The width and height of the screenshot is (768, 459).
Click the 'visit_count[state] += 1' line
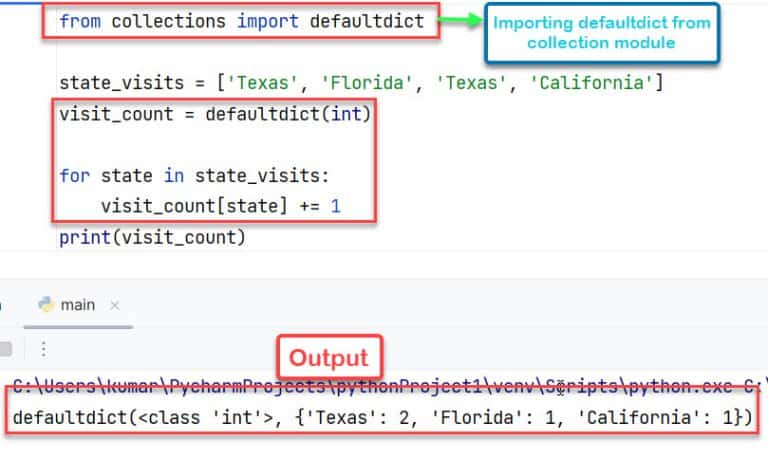(221, 206)
